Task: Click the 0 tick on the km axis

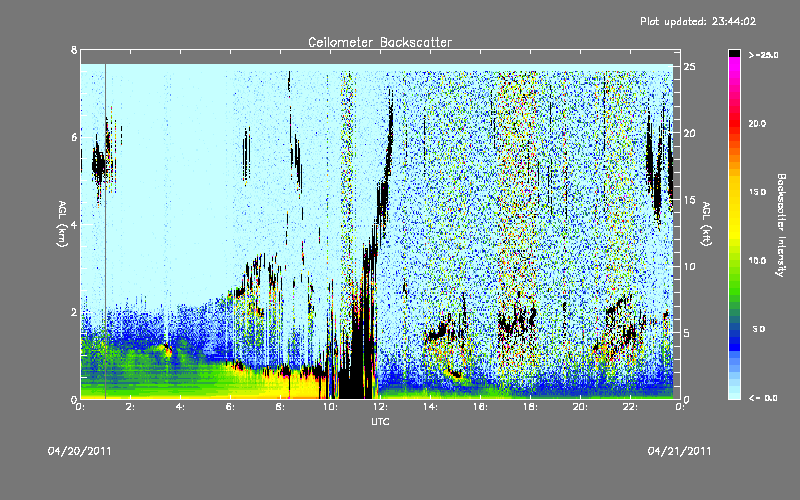Action: click(74, 399)
